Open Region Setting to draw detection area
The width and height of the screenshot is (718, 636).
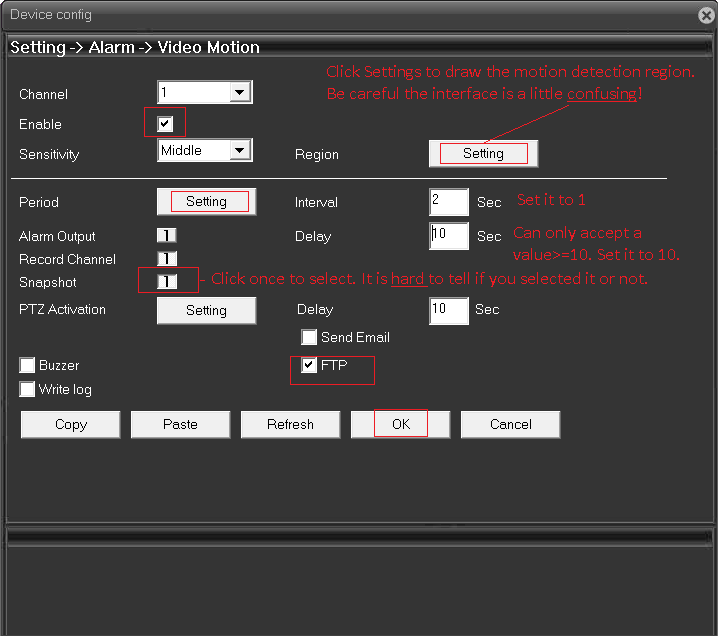pyautogui.click(x=483, y=153)
